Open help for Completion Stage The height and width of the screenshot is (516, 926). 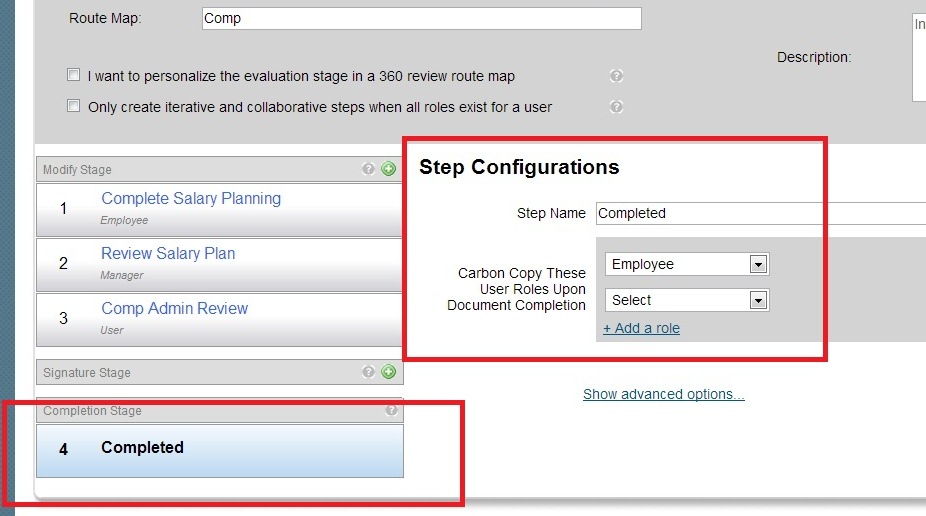click(391, 410)
